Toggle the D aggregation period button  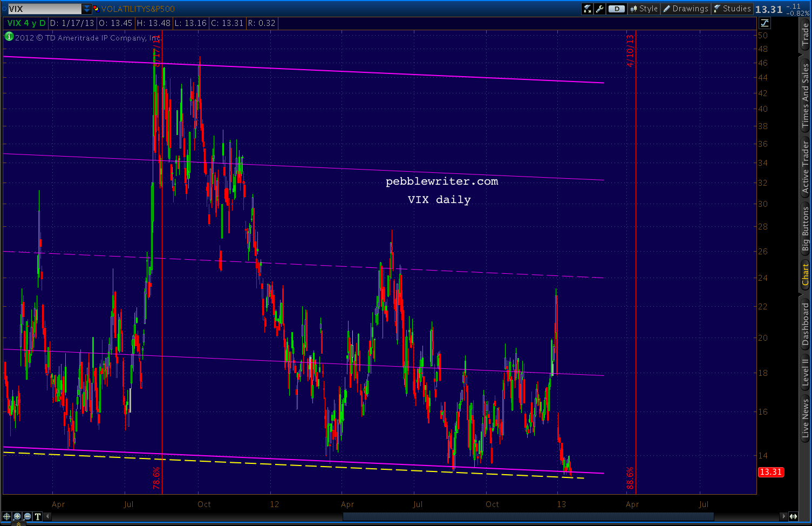click(616, 8)
